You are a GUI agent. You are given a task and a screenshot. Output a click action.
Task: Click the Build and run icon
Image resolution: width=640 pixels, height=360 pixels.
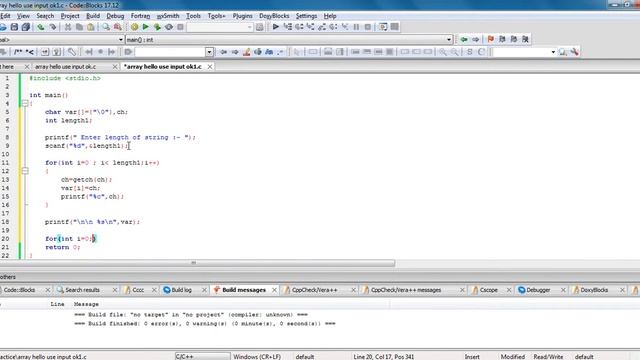pos(157,27)
